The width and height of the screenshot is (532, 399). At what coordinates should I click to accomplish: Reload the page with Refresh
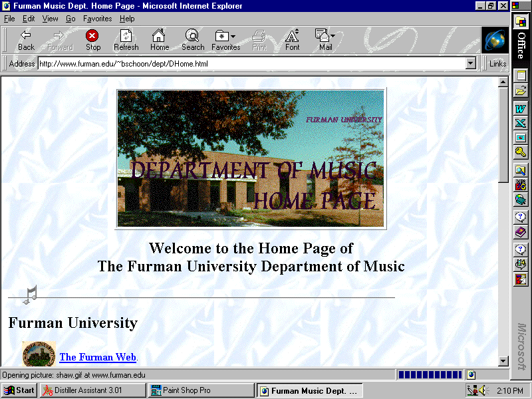(126, 41)
